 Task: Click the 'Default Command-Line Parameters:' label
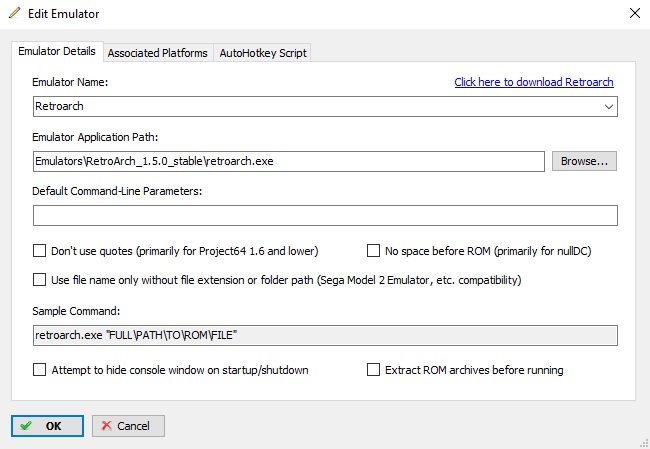(x=117, y=191)
